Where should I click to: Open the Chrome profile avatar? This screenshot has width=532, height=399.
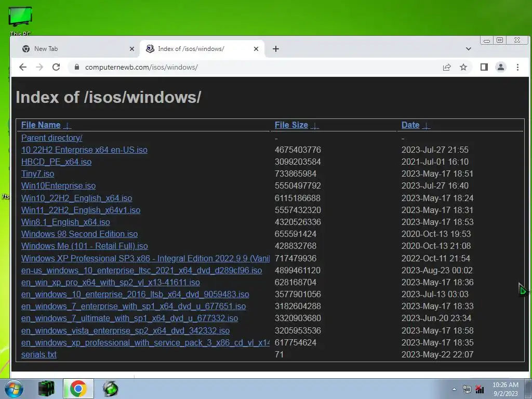click(501, 67)
